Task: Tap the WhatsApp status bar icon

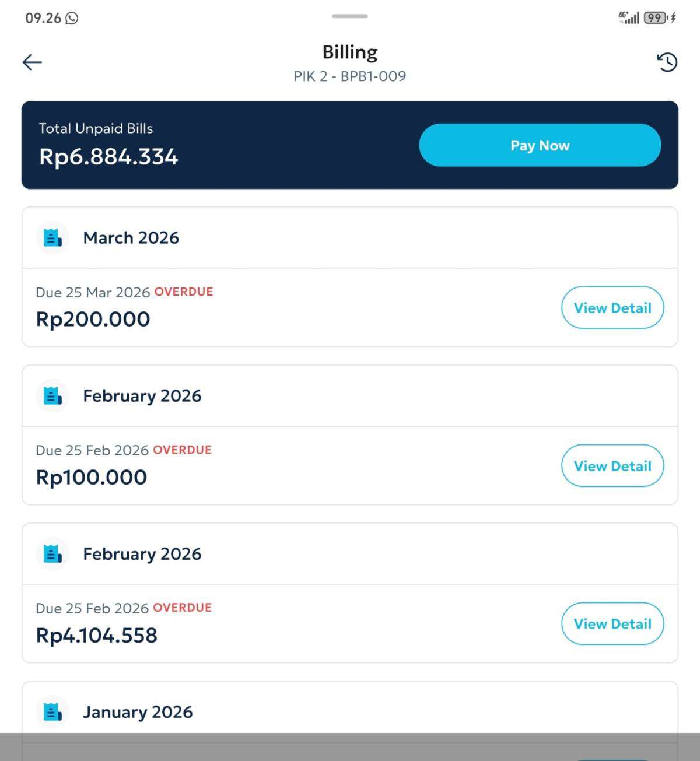Action: [72, 18]
